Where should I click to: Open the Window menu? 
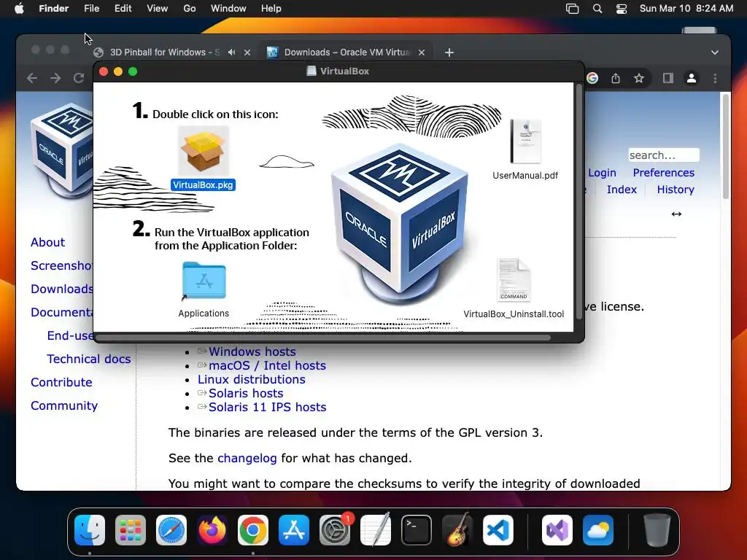click(228, 9)
